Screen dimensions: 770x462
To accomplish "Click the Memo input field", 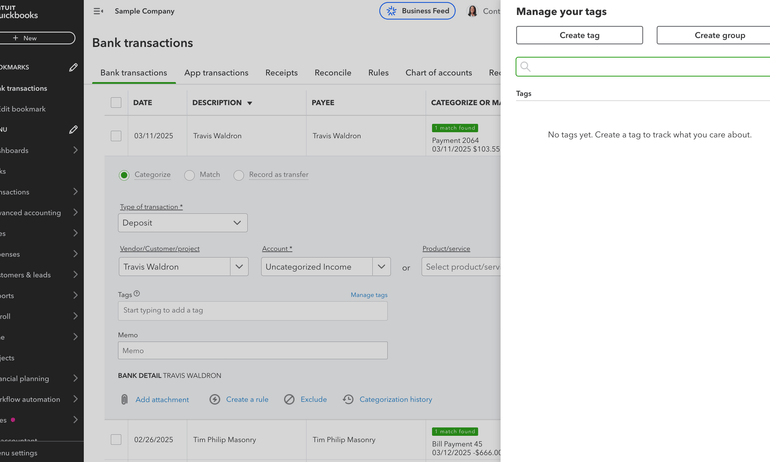I will [252, 351].
